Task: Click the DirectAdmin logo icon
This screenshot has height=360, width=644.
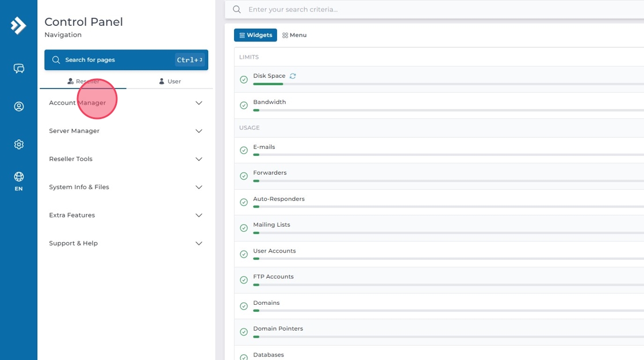Action: [18, 25]
